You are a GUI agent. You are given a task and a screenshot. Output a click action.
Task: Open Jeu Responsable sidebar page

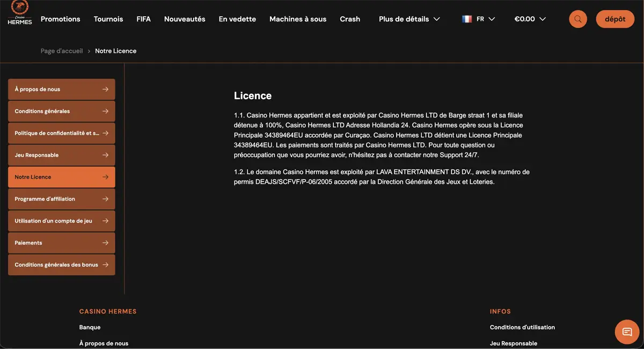point(62,155)
